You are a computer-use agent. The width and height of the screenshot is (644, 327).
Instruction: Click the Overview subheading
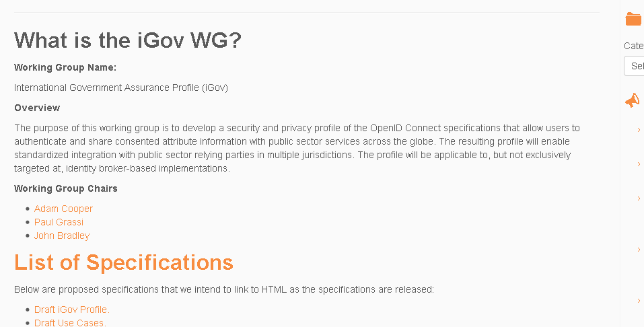37,108
